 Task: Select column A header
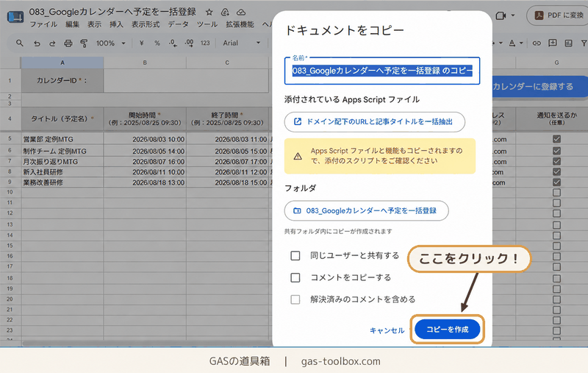[62, 63]
